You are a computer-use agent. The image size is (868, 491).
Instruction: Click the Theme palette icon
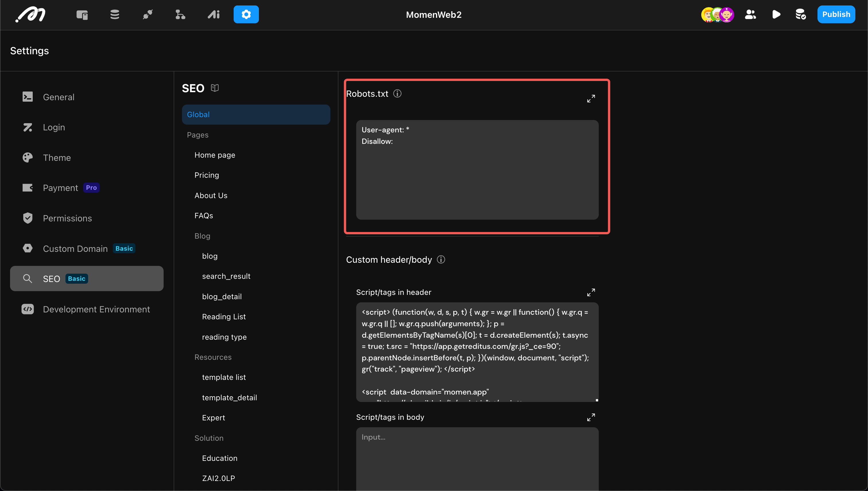tap(28, 157)
